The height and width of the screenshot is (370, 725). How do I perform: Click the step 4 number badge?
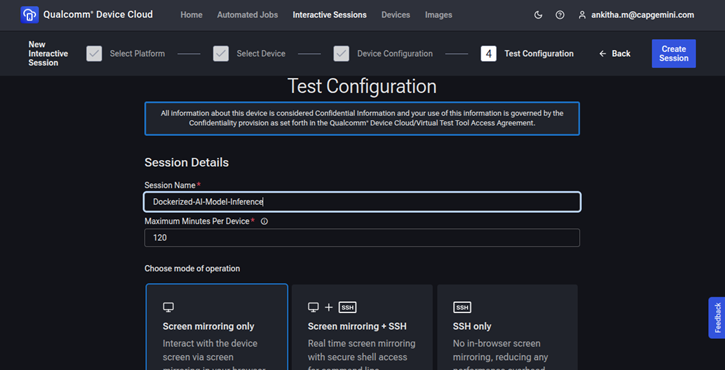[489, 54]
